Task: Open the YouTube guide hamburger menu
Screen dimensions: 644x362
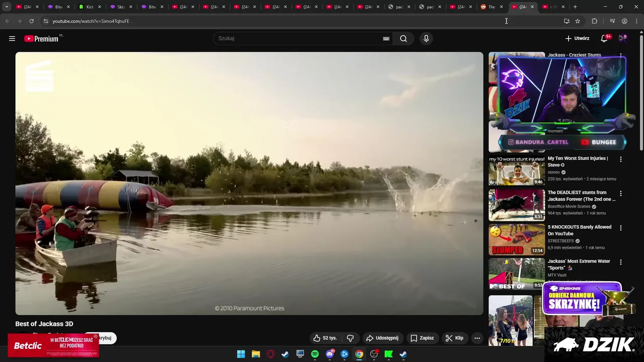Action: pos(12,39)
